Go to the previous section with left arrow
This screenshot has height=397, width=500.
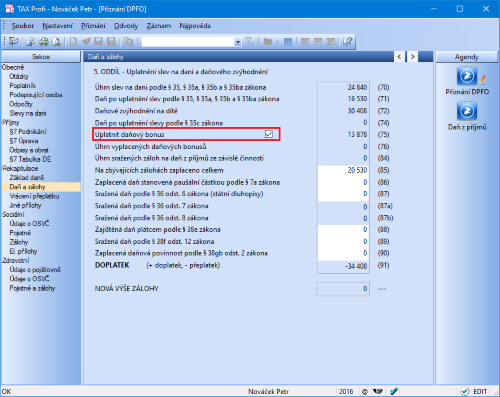pos(399,57)
